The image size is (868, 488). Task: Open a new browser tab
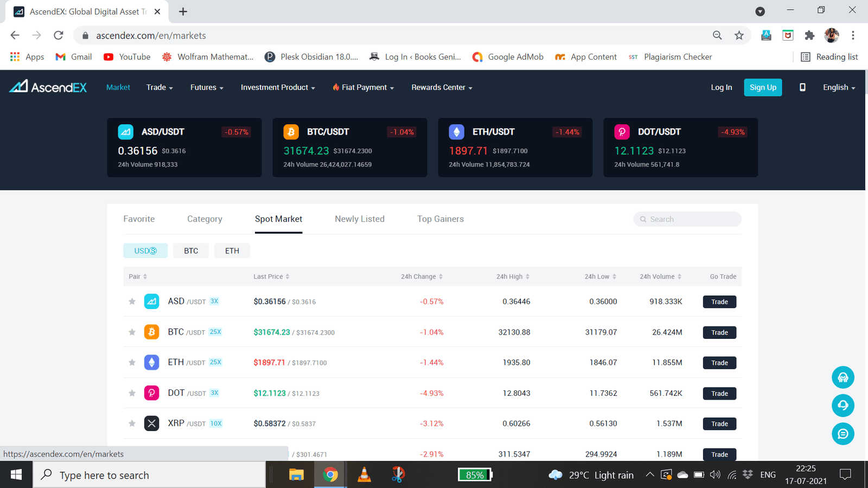click(x=183, y=11)
